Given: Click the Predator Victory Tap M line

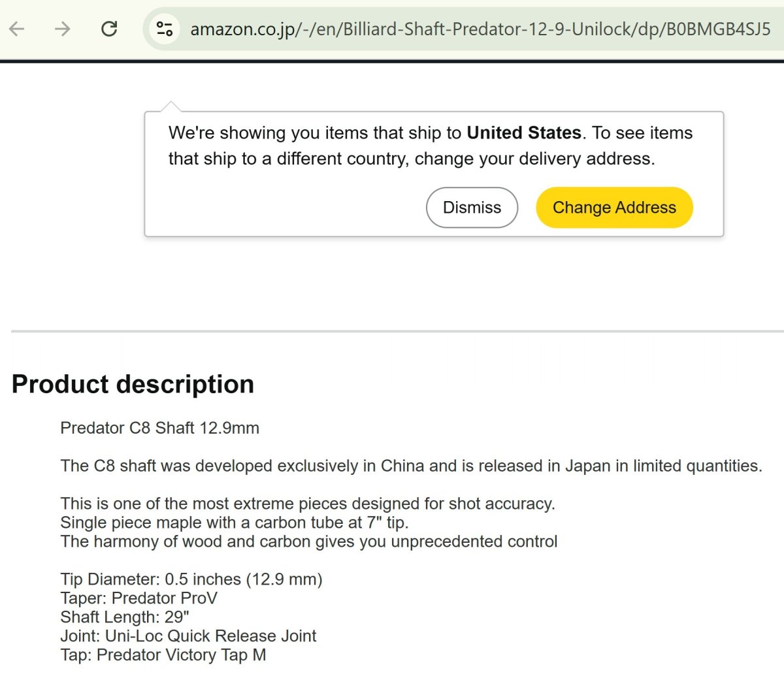Looking at the screenshot, I should [x=163, y=655].
